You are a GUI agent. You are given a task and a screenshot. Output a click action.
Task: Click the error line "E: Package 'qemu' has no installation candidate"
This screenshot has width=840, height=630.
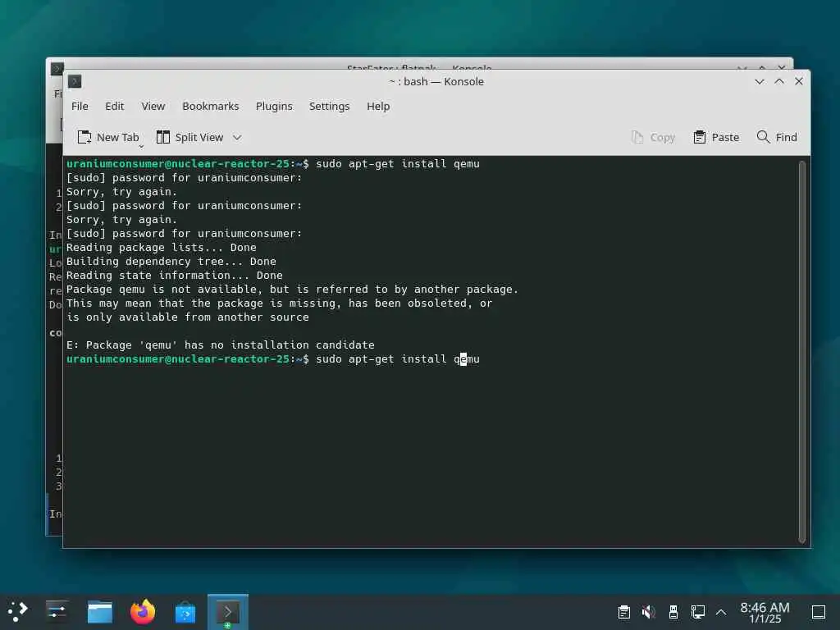220,345
